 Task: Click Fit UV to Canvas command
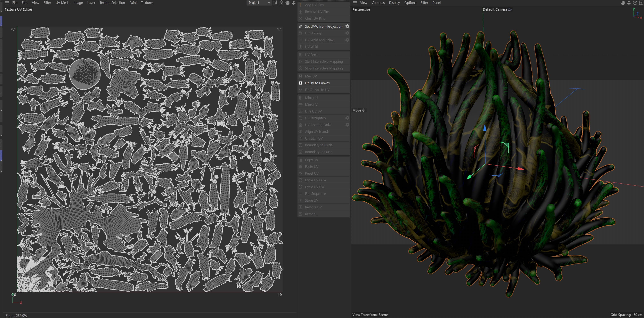click(x=317, y=83)
